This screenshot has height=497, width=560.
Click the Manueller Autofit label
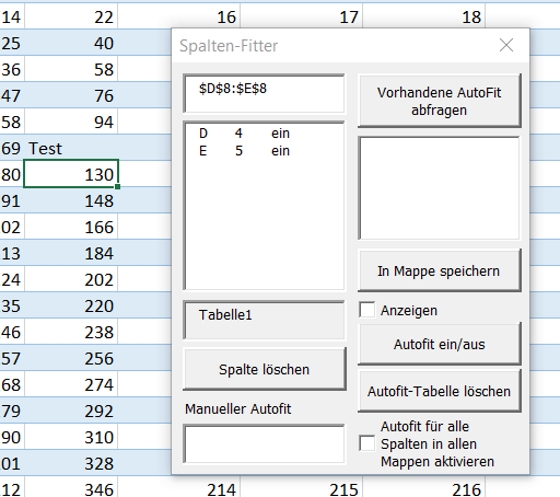click(238, 409)
